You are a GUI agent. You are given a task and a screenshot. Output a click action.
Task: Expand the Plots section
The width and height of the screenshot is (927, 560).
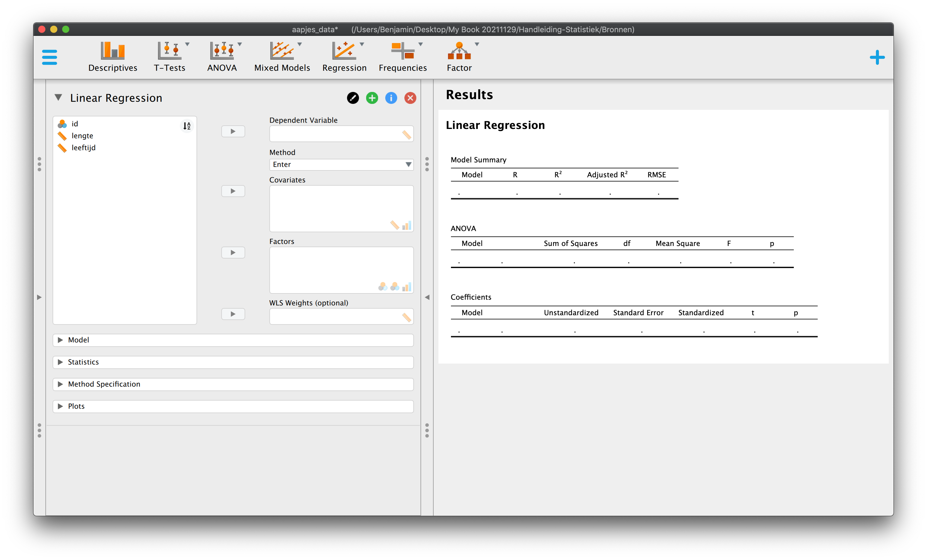(x=233, y=407)
